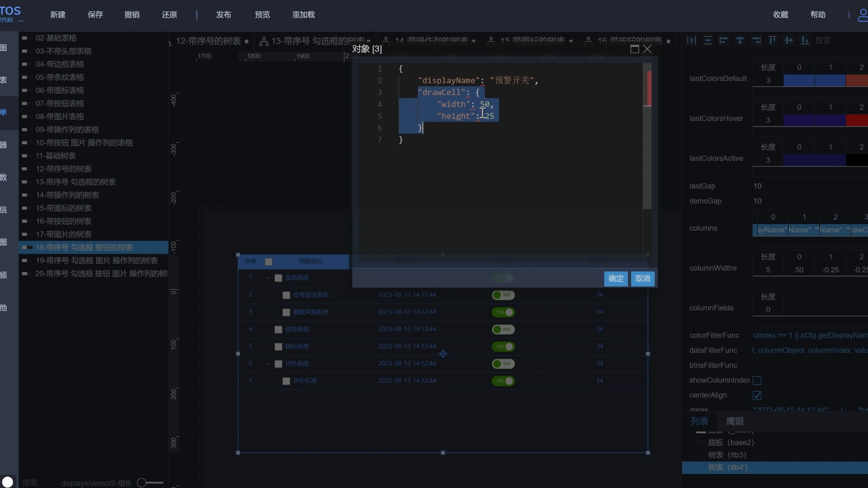Click the distribute vertically icon

click(x=708, y=40)
